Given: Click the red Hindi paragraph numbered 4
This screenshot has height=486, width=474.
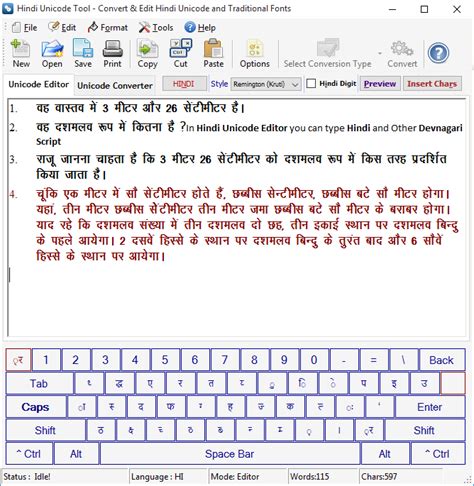Looking at the screenshot, I should click(247, 225).
